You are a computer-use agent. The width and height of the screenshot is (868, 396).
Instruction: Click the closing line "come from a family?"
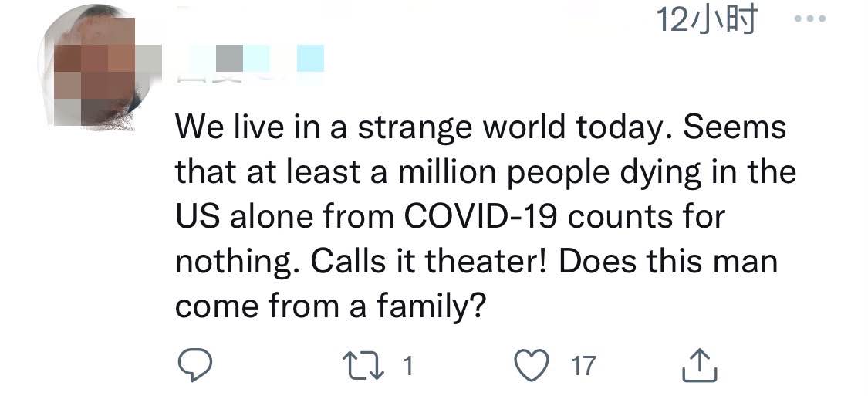pyautogui.click(x=330, y=305)
